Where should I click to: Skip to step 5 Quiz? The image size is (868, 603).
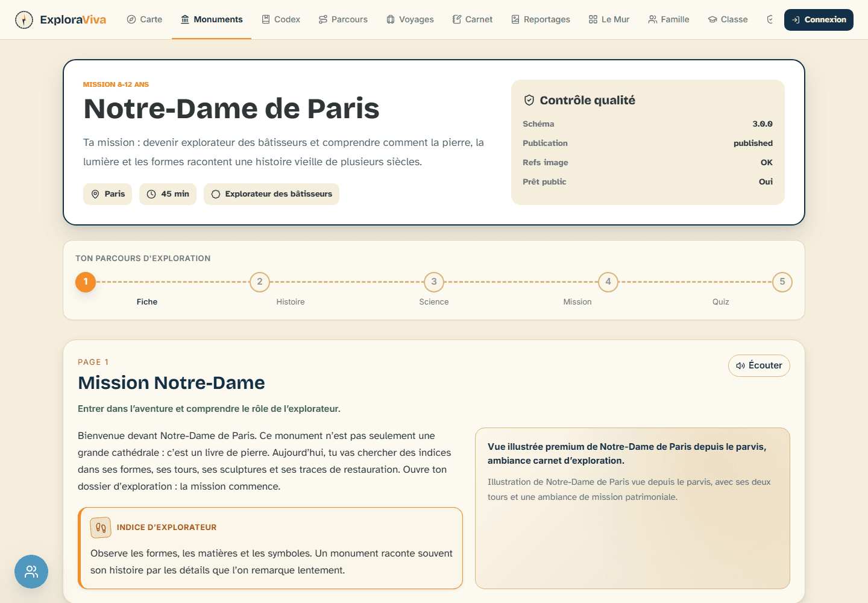[x=782, y=282]
